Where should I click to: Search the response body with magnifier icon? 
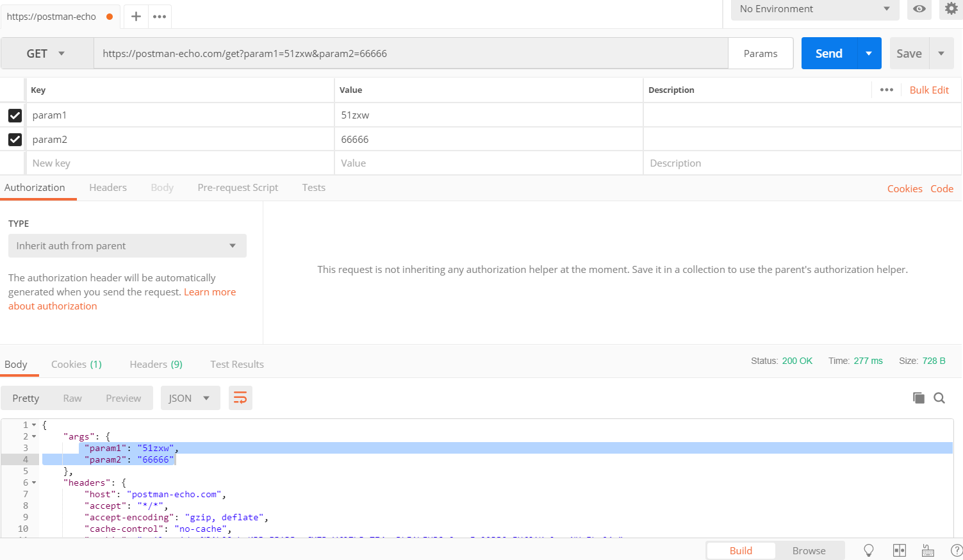click(x=939, y=398)
